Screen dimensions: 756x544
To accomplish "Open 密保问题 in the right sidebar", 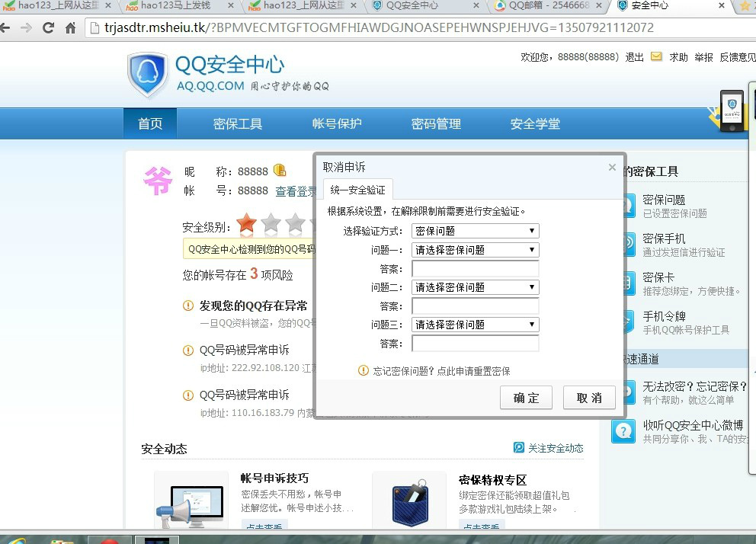I will [664, 200].
